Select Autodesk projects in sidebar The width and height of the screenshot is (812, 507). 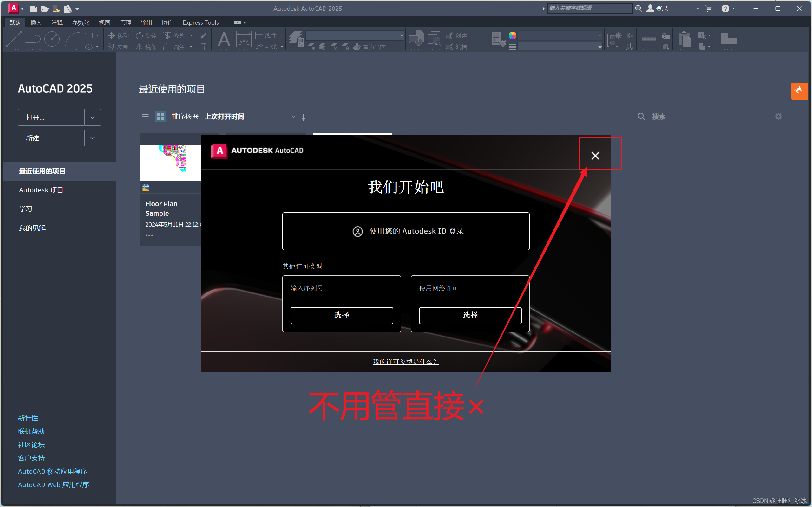click(x=41, y=190)
